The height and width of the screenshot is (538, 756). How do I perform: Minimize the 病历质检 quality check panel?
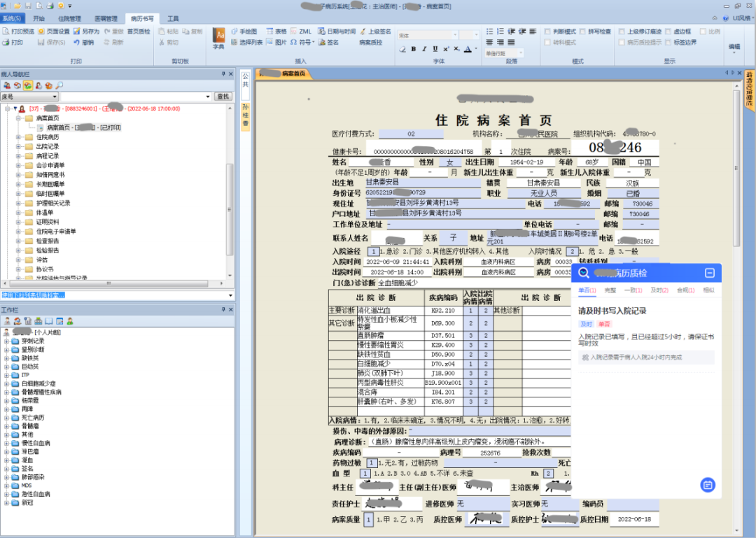pos(709,273)
